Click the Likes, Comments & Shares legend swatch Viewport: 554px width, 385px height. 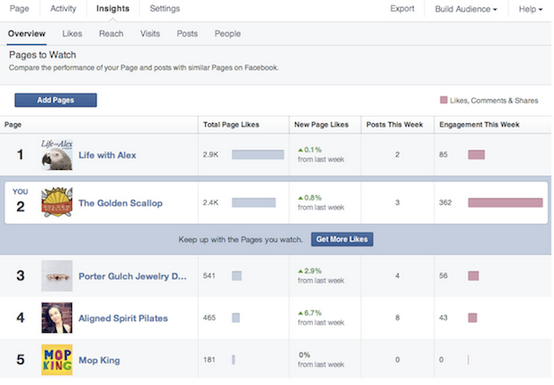(444, 100)
